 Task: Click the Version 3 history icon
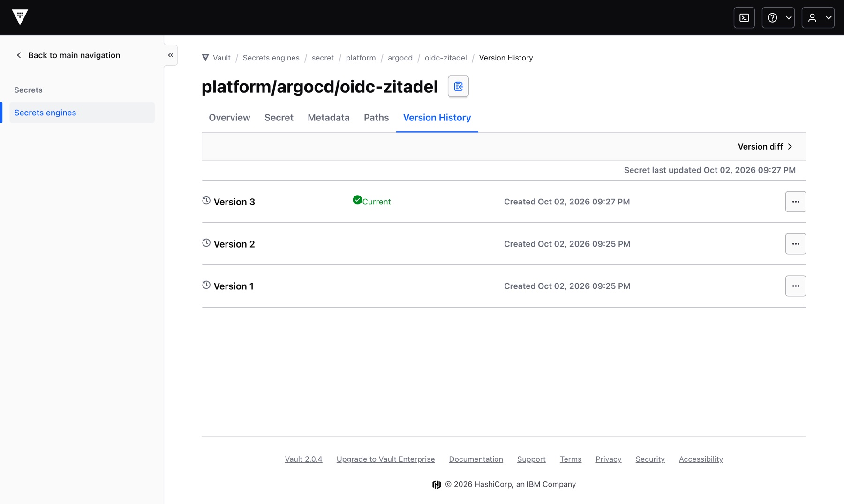click(x=206, y=201)
